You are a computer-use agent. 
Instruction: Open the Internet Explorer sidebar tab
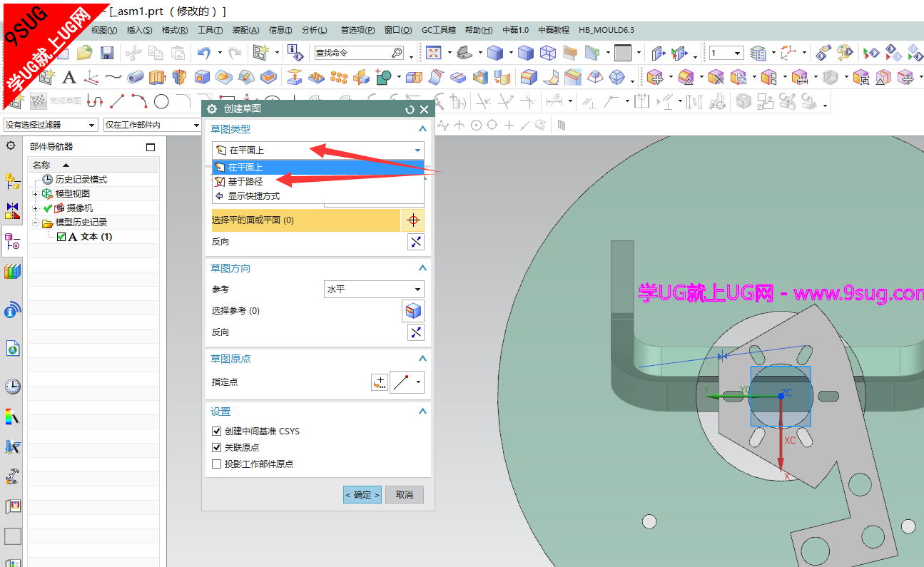coord(12,348)
